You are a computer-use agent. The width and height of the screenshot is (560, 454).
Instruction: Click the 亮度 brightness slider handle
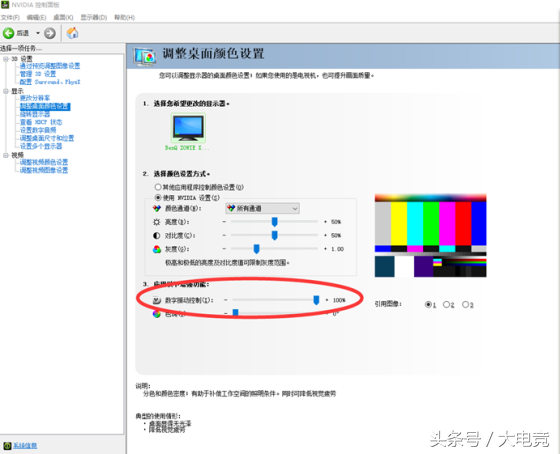(x=274, y=222)
